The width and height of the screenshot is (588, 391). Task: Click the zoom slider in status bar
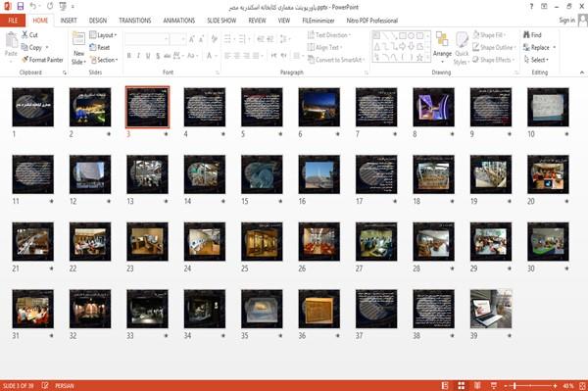point(530,385)
